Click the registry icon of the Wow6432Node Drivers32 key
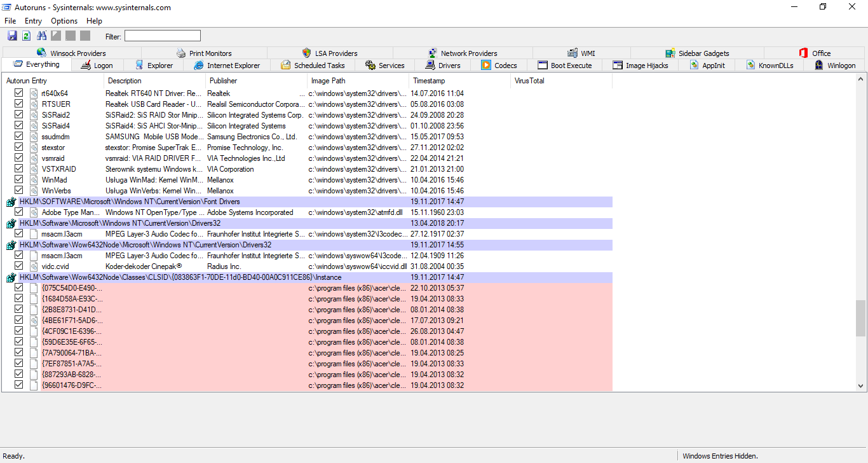 [x=11, y=245]
